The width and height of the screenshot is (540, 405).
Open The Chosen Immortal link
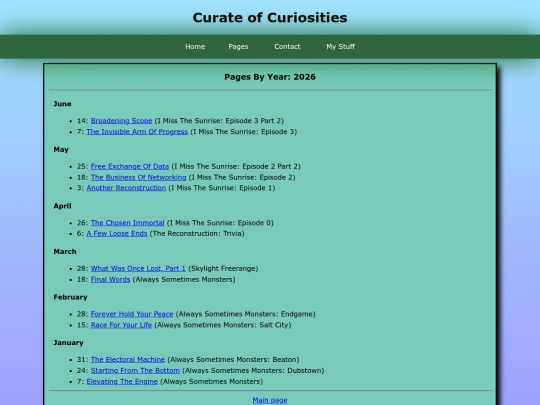(127, 223)
